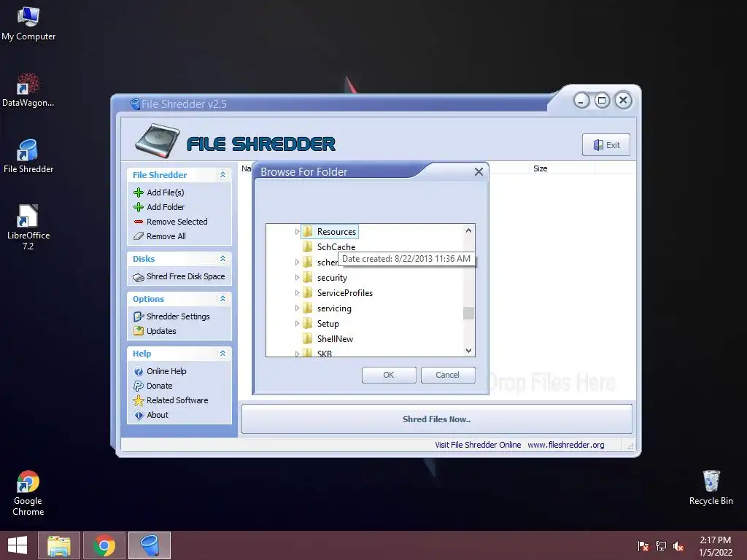747x560 pixels.
Task: Open www.fileshredder.org link
Action: 566,445
